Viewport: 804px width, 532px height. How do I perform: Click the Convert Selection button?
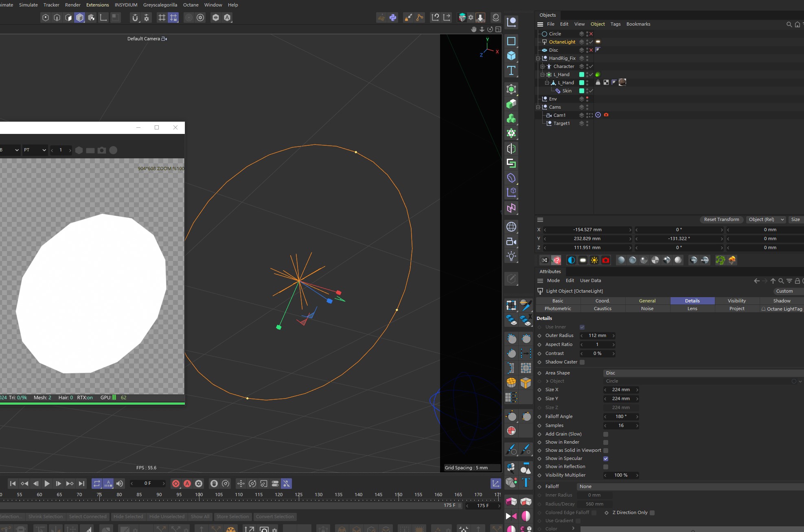pyautogui.click(x=275, y=517)
